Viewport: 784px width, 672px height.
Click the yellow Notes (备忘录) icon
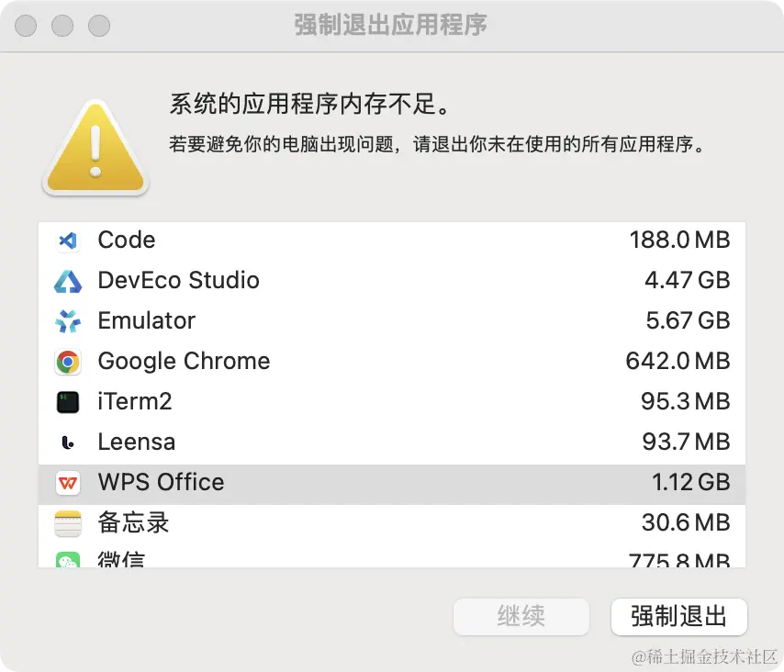67,523
